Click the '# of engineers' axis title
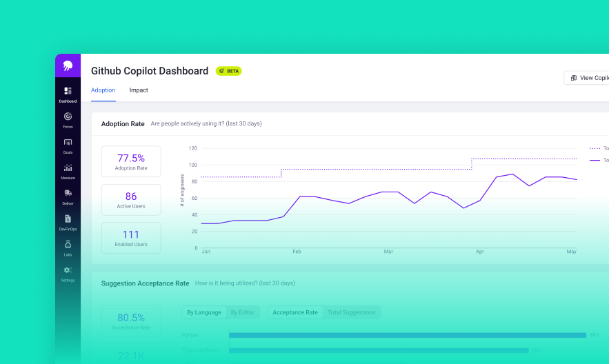This screenshot has width=609, height=364. pos(182,190)
